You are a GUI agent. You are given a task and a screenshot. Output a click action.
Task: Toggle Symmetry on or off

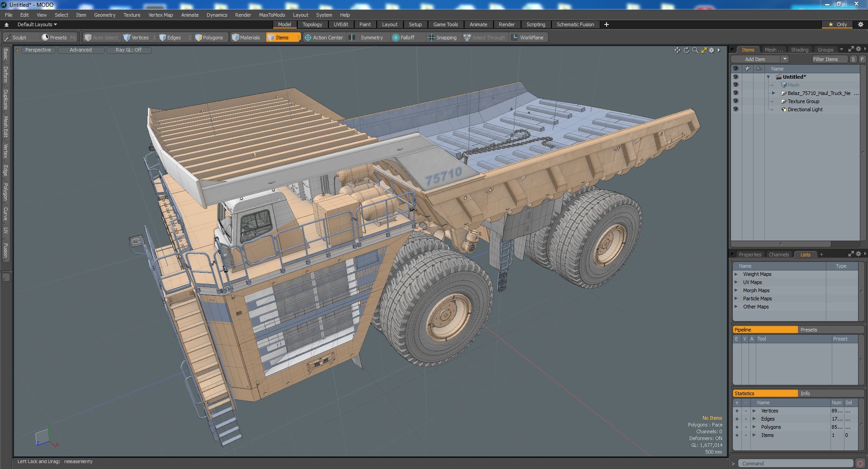tap(367, 38)
